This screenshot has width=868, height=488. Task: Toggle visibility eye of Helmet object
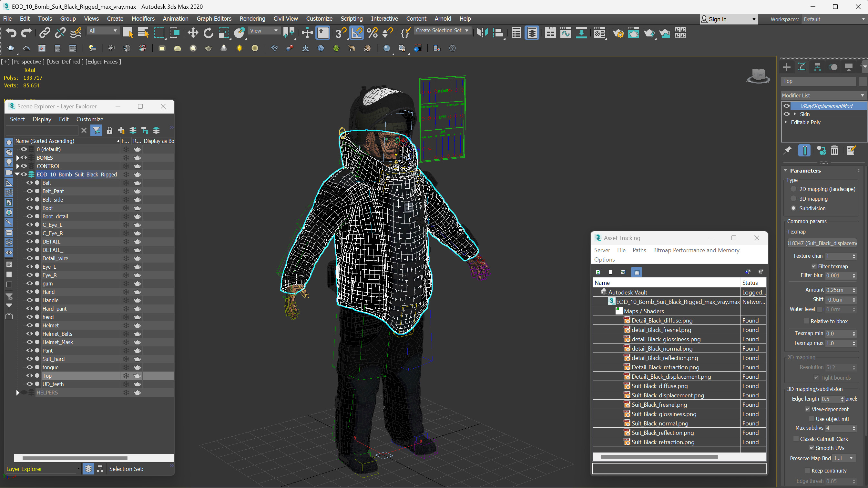click(x=30, y=325)
